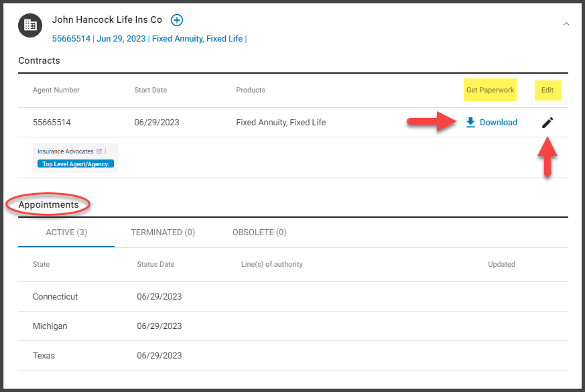The height and width of the screenshot is (392, 585).
Task: Collapse the John Hancock card chevron
Action: coord(566,24)
